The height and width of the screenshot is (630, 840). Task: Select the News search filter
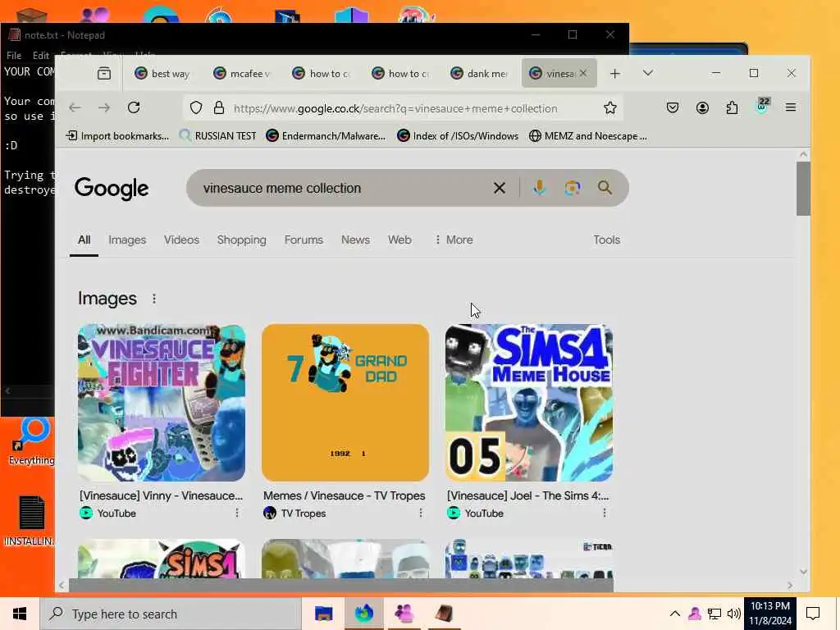point(355,240)
